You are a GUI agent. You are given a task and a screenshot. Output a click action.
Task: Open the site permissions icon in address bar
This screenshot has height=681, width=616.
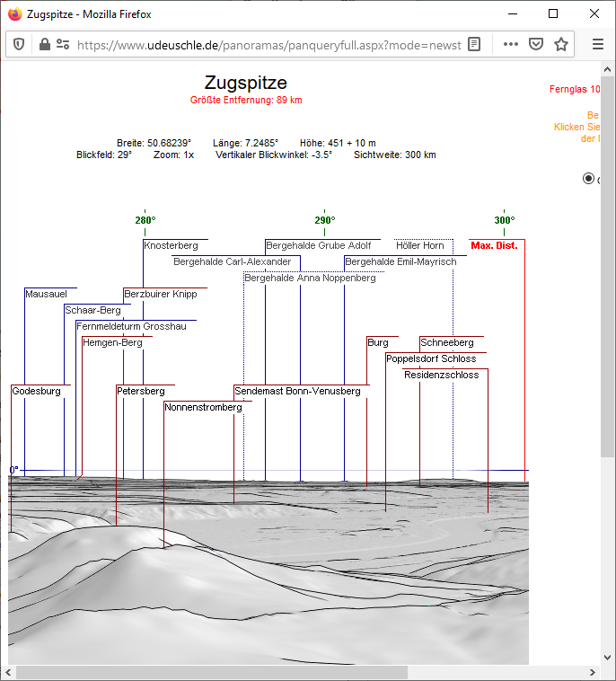[63, 44]
